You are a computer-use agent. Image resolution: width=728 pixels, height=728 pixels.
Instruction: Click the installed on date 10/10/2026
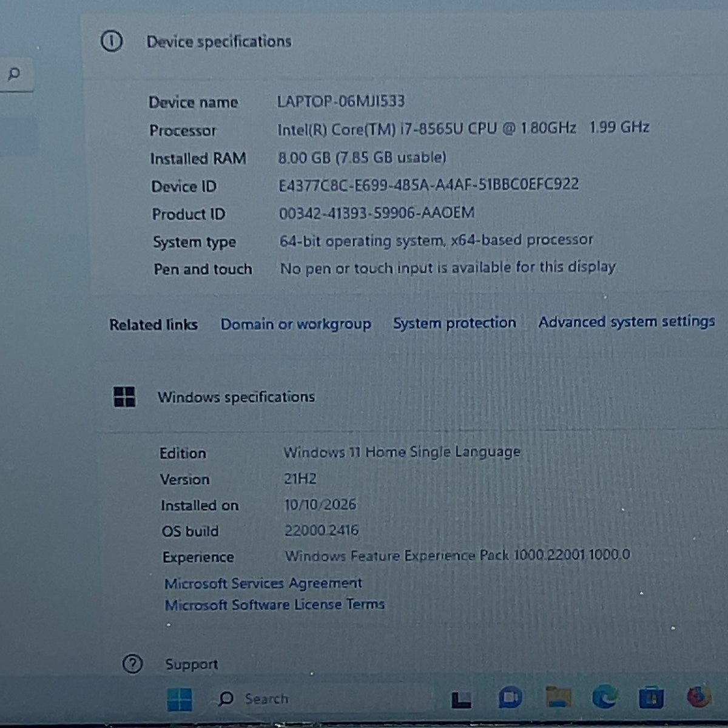pyautogui.click(x=320, y=504)
